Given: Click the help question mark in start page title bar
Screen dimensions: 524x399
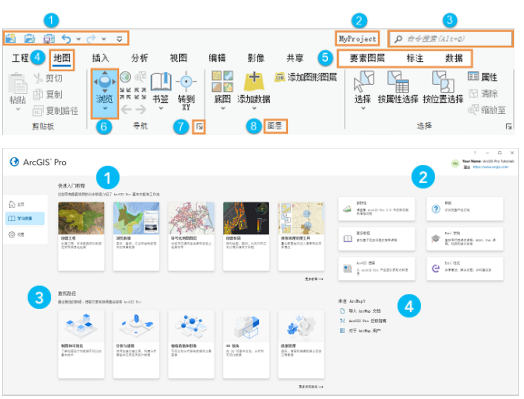Looking at the screenshot, I should [475, 153].
